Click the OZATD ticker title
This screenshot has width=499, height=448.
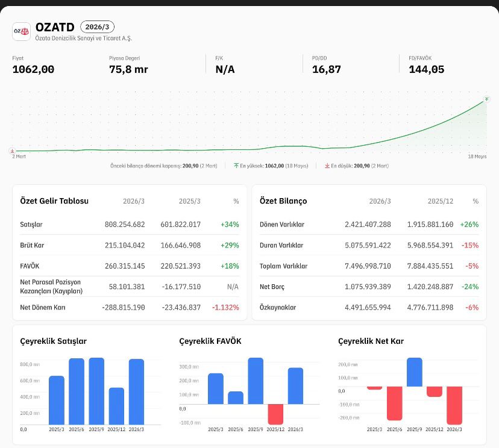pyautogui.click(x=55, y=27)
